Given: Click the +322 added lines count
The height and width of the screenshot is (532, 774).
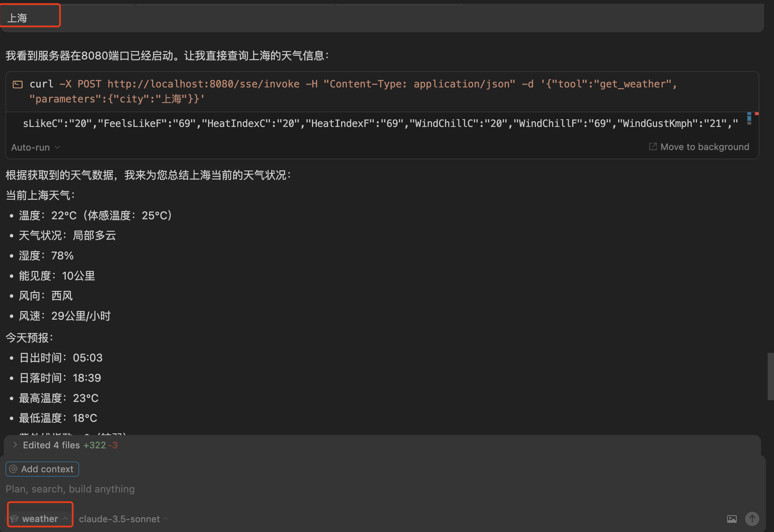Looking at the screenshot, I should (95, 445).
